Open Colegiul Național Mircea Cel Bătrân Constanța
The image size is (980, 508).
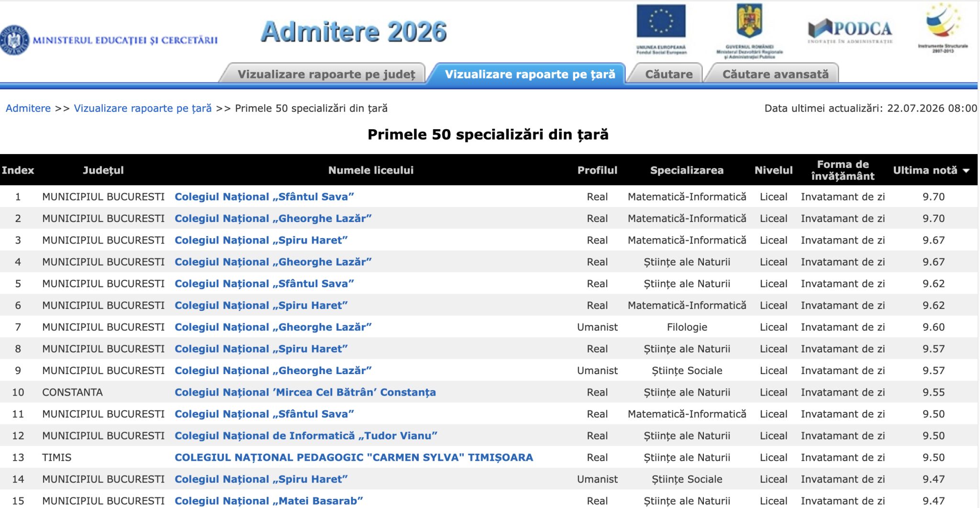click(305, 392)
